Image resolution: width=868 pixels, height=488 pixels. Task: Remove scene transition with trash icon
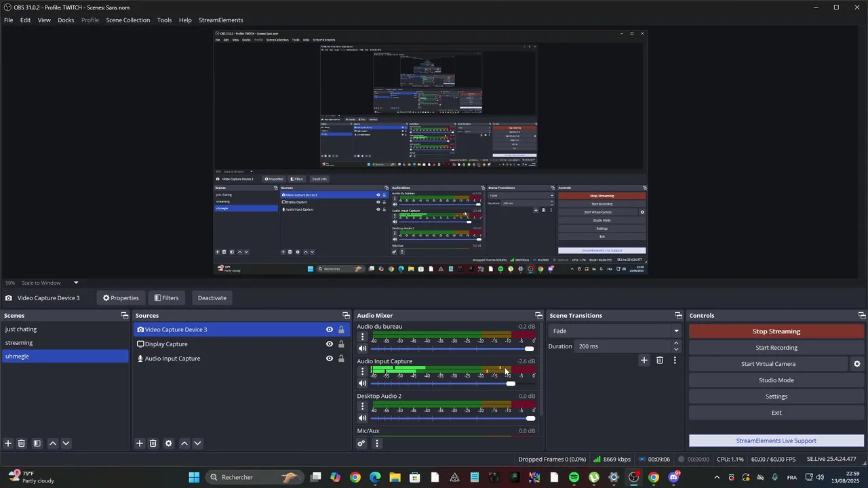pyautogui.click(x=660, y=360)
